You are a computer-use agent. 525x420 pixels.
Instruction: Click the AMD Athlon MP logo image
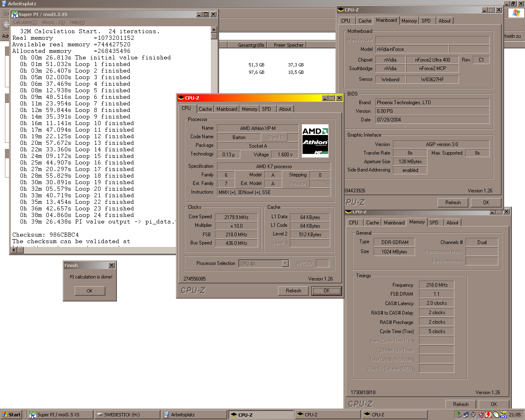pos(315,141)
